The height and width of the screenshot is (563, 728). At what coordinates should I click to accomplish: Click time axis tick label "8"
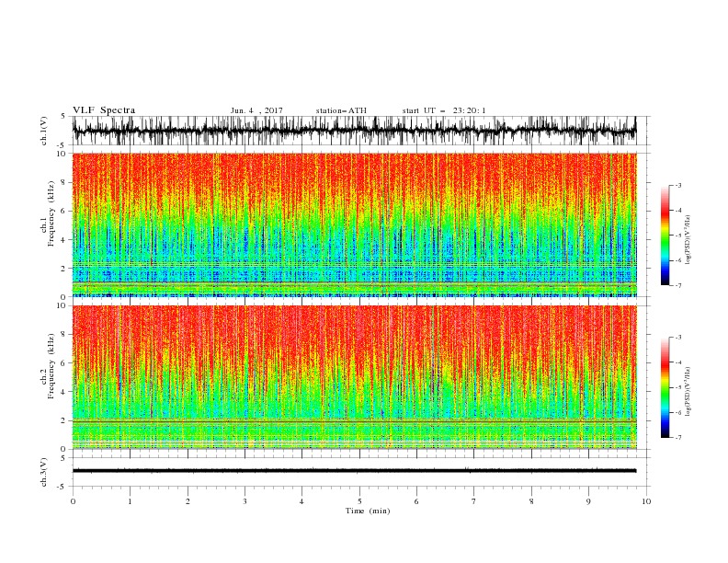(x=531, y=501)
